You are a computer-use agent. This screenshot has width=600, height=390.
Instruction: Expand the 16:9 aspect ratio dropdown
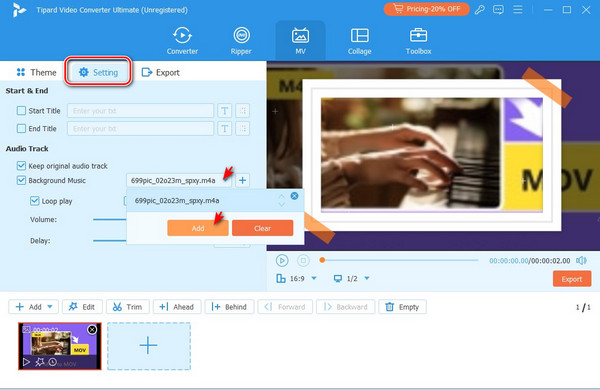314,278
